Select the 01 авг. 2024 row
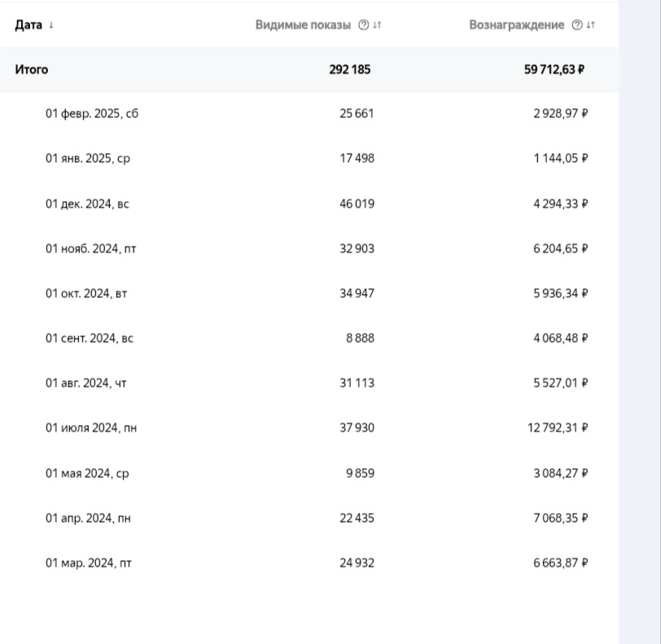This screenshot has height=644, width=661. tap(86, 383)
